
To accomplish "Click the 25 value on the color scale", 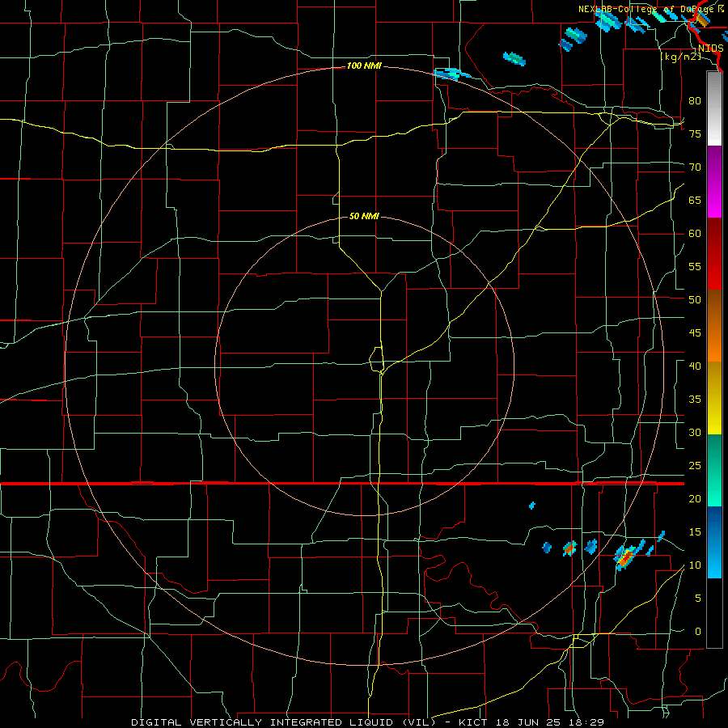I will pyautogui.click(x=695, y=466).
